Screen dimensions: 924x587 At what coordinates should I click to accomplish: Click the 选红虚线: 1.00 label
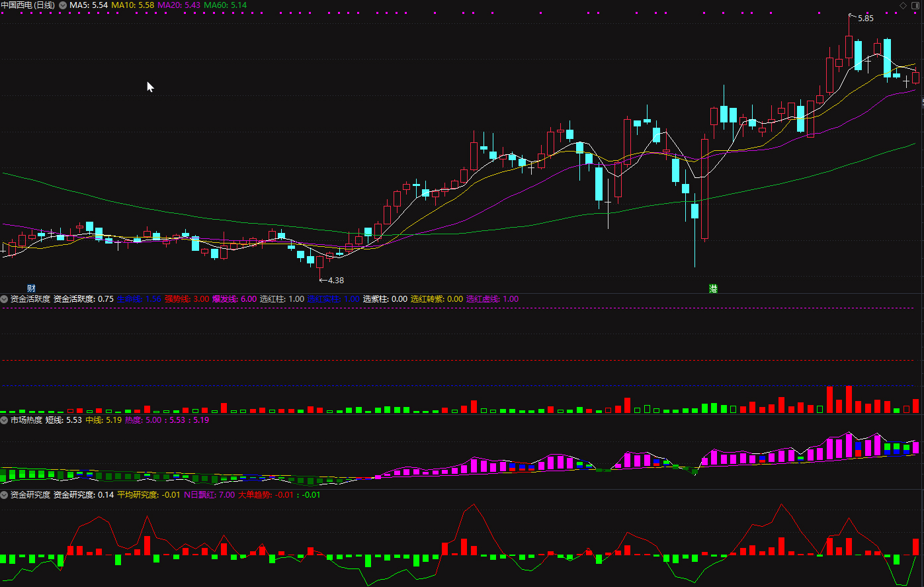pos(493,299)
